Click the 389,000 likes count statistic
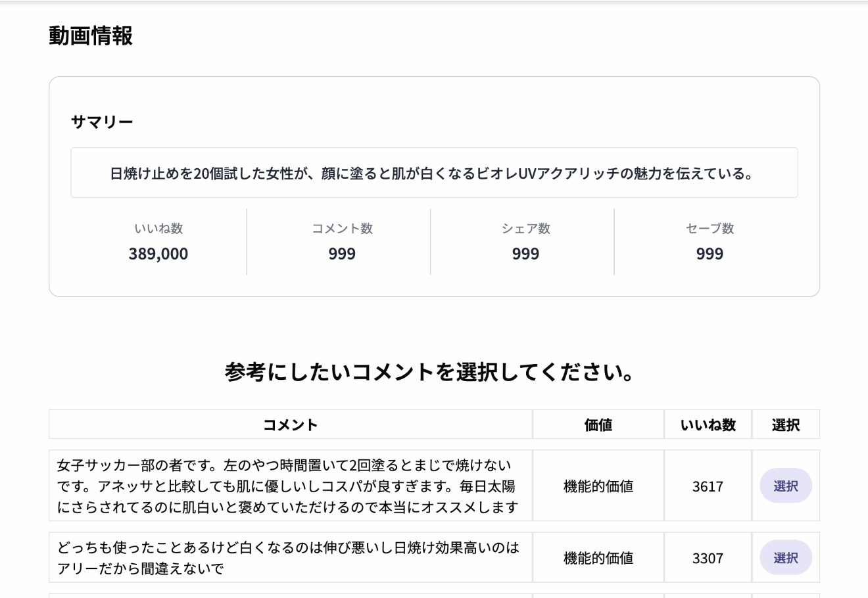Screen dimensions: 868x598 [158, 254]
